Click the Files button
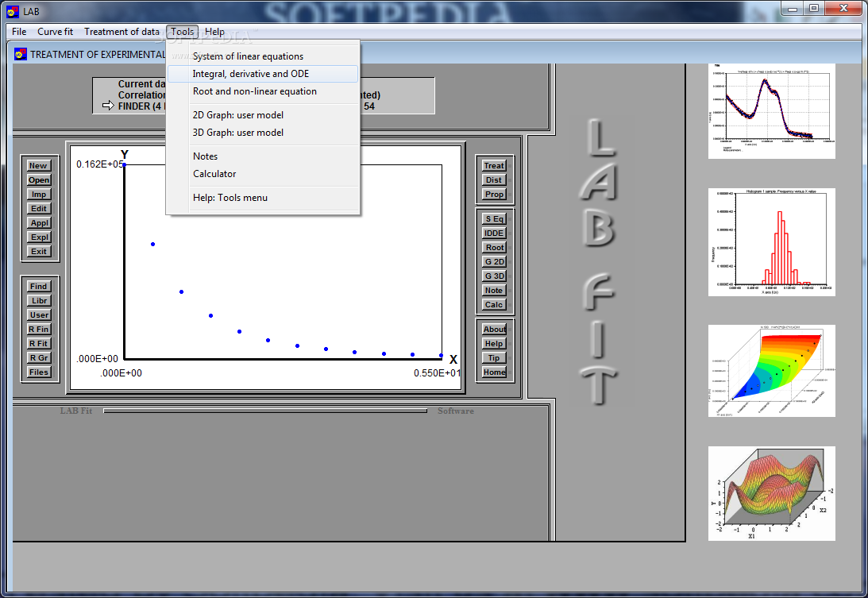Viewport: 868px width, 598px height. coord(39,372)
